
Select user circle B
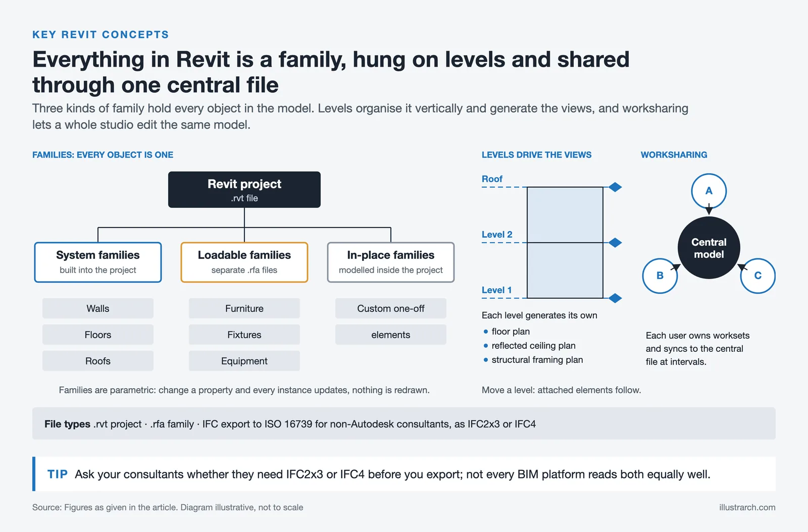pos(660,276)
